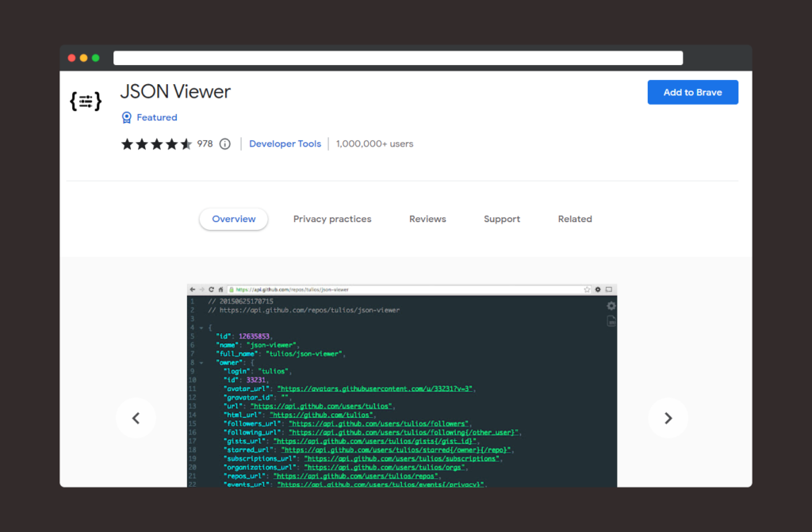Click the back arrow in screenshot browser
This screenshot has height=532, width=812.
click(x=193, y=289)
